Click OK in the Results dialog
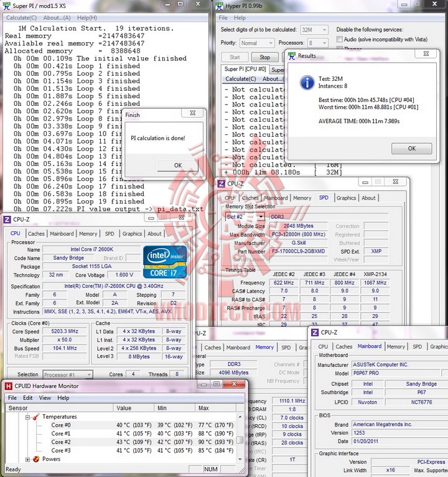This screenshot has height=477, width=448. coord(411,149)
